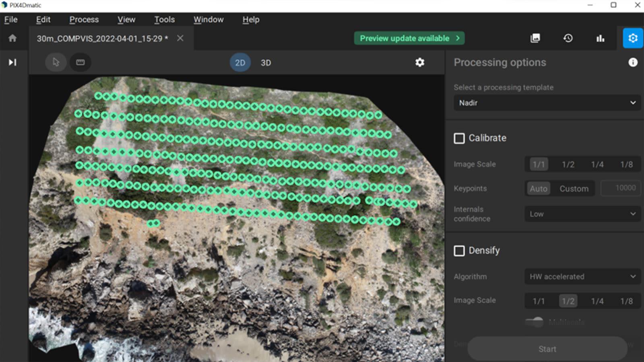This screenshot has height=362, width=644.
Task: Select the 30m_COMPVIS project tab
Action: coord(101,38)
